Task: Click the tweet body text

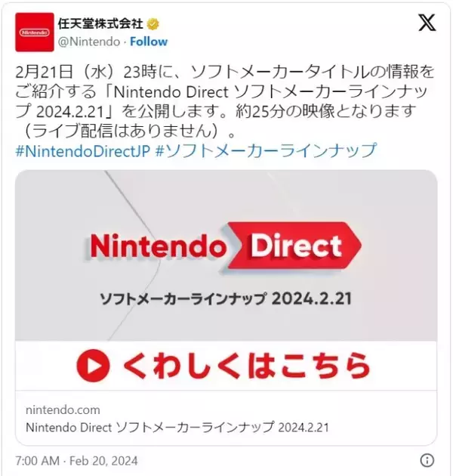Action: point(224,101)
